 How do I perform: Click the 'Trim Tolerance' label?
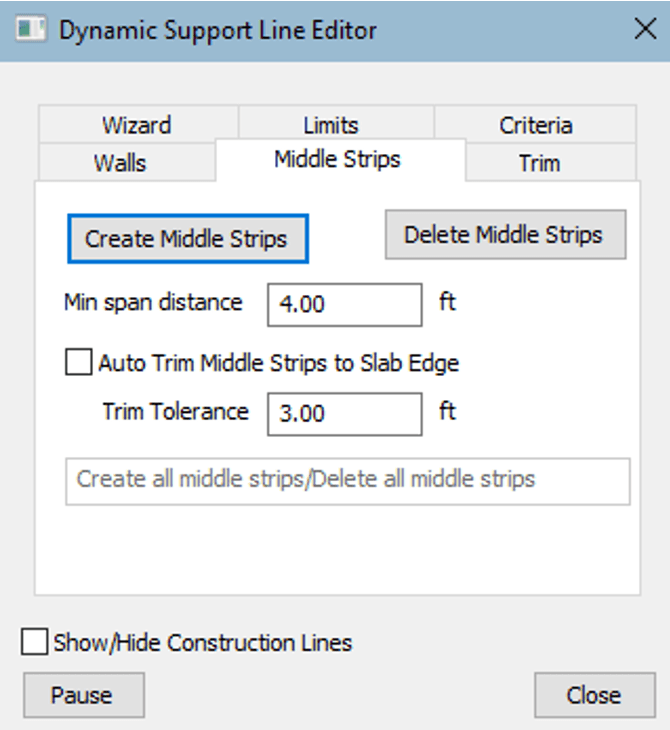175,411
